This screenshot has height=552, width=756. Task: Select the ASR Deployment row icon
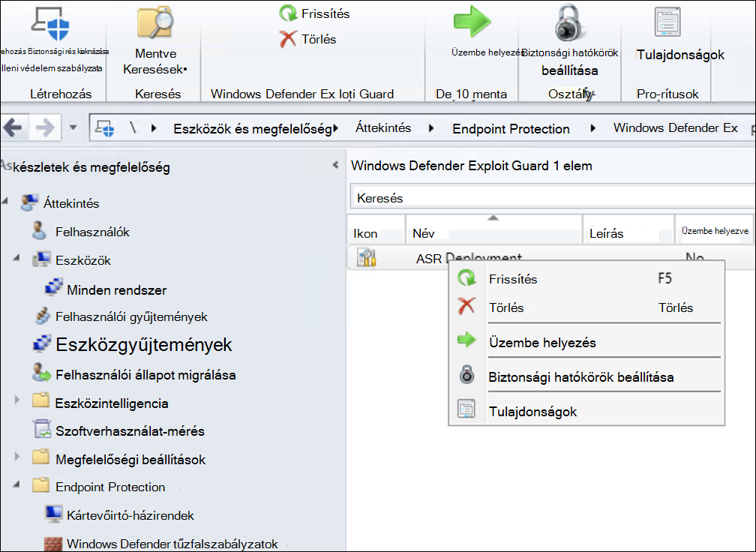click(367, 257)
